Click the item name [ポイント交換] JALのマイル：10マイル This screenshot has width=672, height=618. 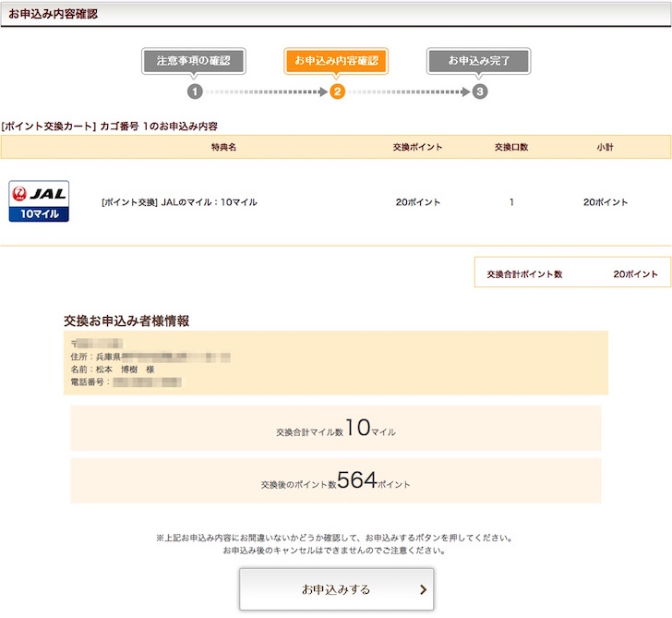click(179, 202)
